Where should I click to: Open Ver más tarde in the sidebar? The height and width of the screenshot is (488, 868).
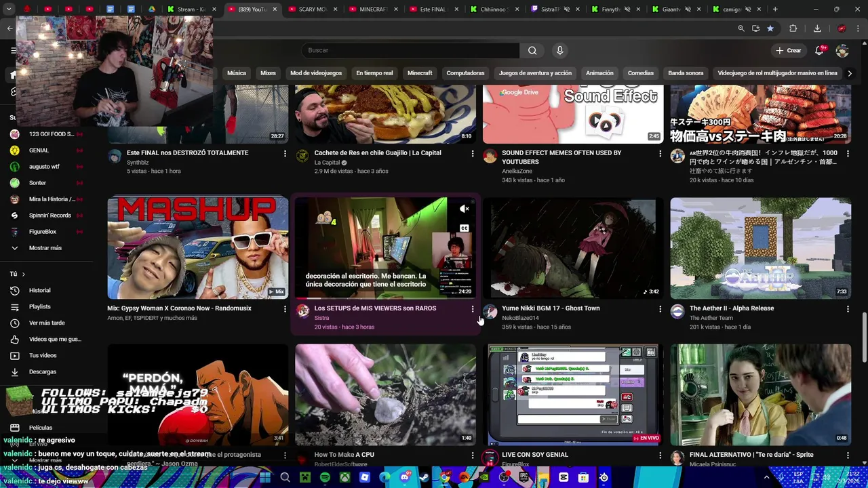pyautogui.click(x=46, y=323)
